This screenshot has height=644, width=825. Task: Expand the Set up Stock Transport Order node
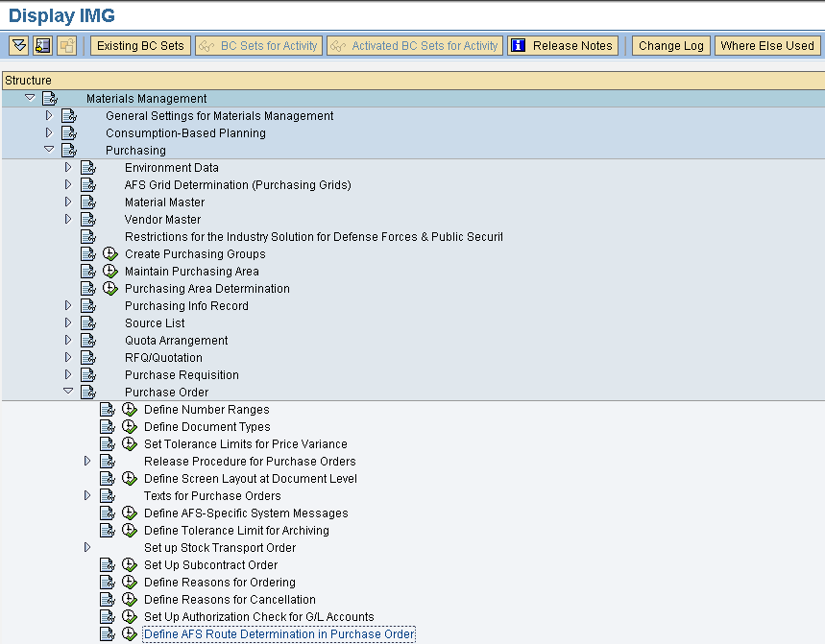tap(85, 547)
